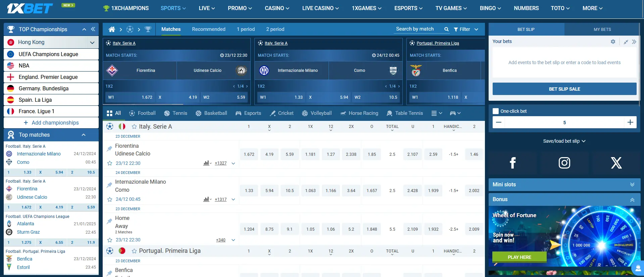Click Search by match field
644x277 pixels.
click(x=418, y=29)
